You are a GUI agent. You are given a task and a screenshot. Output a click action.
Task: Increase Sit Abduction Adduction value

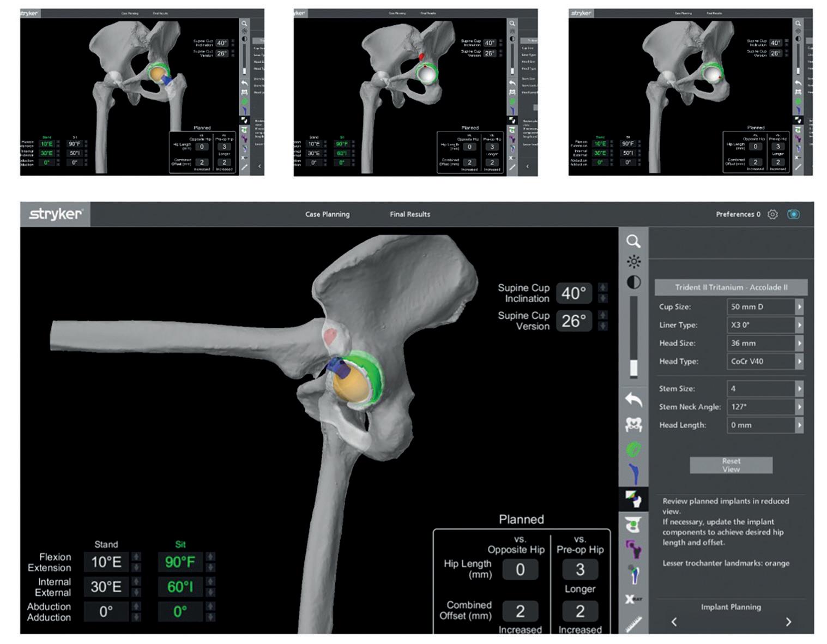pyautogui.click(x=210, y=606)
